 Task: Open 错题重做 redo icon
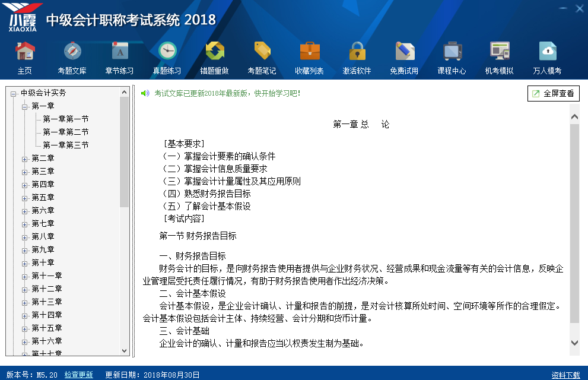tap(215, 52)
